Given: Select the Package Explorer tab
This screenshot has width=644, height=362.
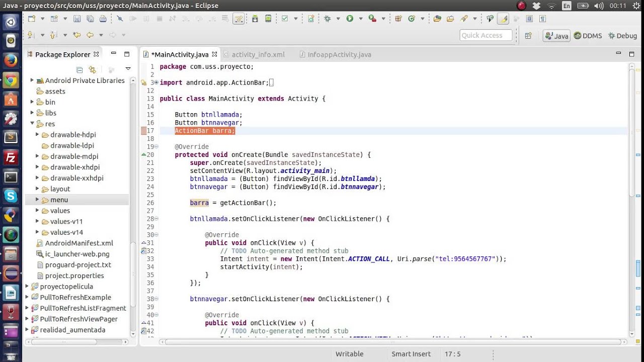Looking at the screenshot, I should click(62, 54).
